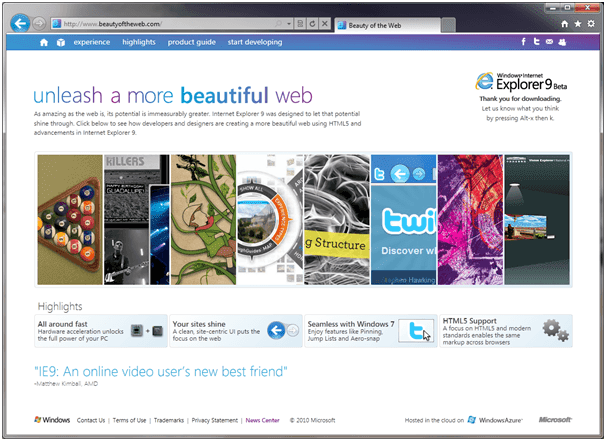Click the IE9 online video quote link
The width and height of the screenshot is (606, 441).
[161, 371]
